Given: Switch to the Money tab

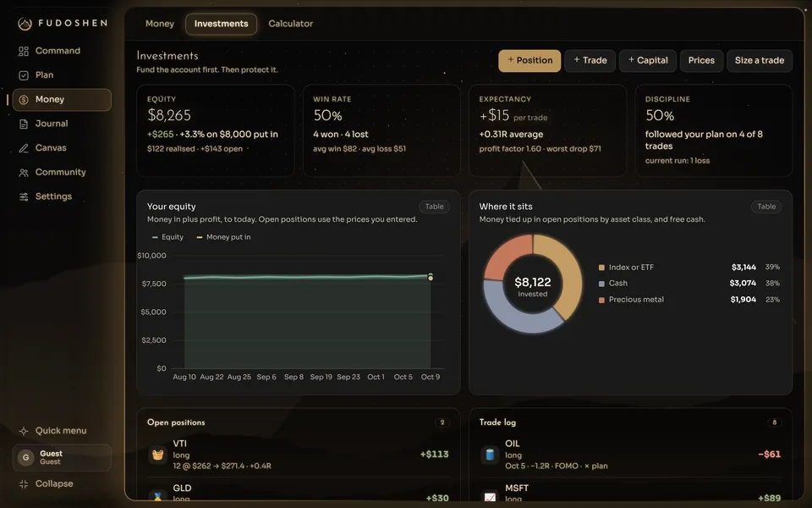Looking at the screenshot, I should click(x=160, y=24).
